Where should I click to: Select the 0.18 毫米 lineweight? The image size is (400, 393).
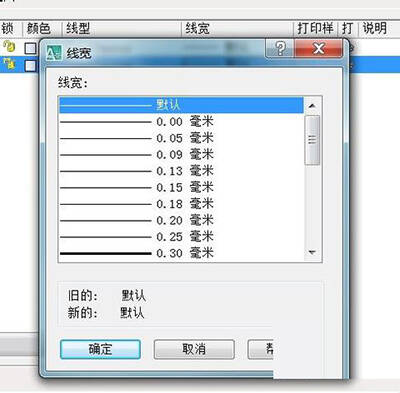click(x=181, y=204)
